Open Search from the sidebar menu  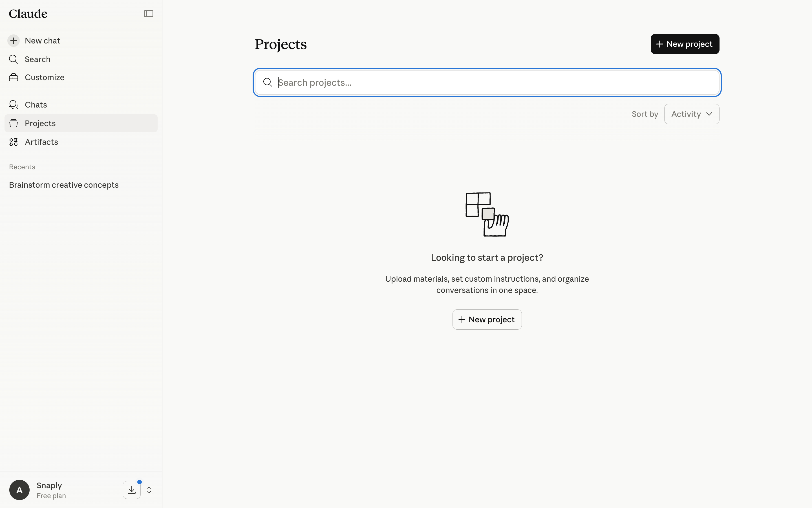click(81, 59)
